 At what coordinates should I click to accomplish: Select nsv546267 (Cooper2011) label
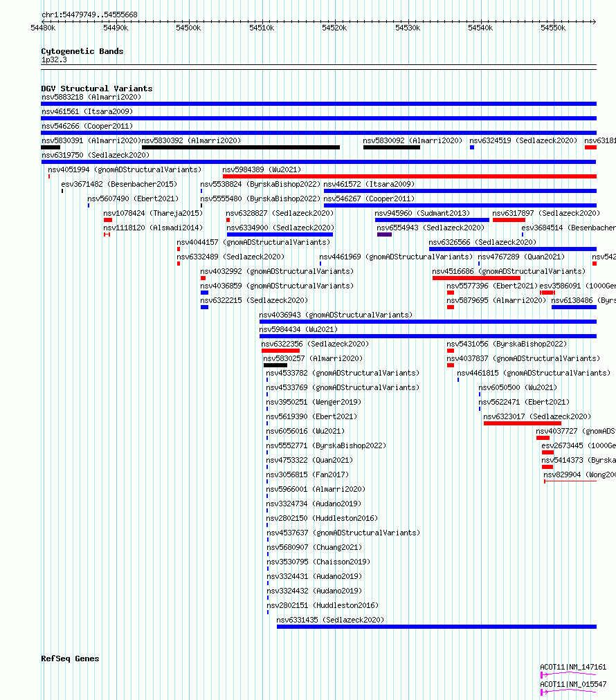(369, 199)
